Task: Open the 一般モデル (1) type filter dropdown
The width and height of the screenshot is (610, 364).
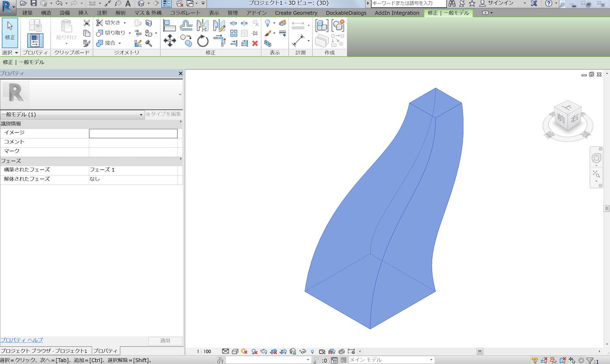Action: (x=141, y=115)
